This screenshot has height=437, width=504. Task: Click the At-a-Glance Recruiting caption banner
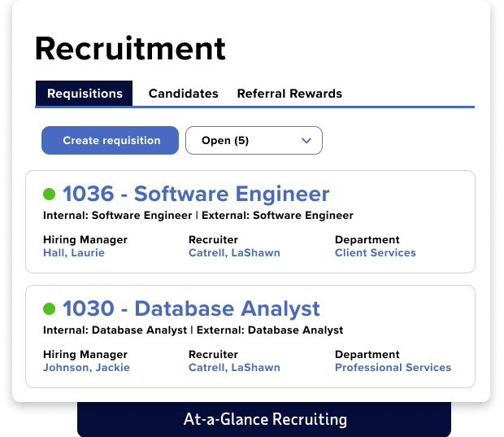(x=264, y=420)
